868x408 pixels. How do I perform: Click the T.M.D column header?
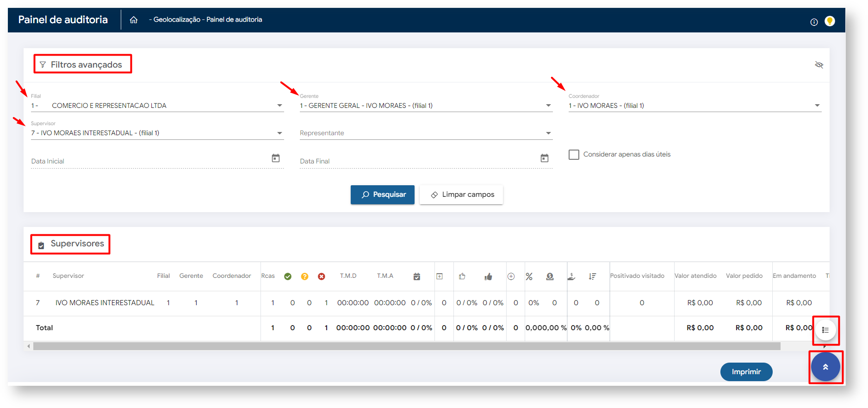348,276
